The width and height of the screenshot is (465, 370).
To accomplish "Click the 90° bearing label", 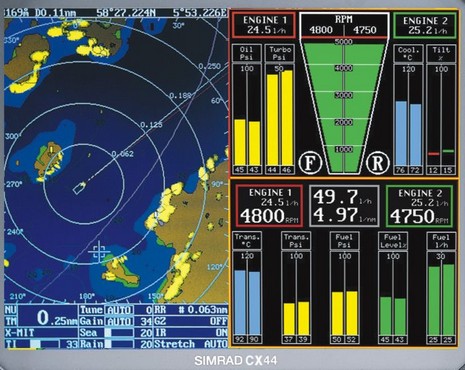I will 218,184.
